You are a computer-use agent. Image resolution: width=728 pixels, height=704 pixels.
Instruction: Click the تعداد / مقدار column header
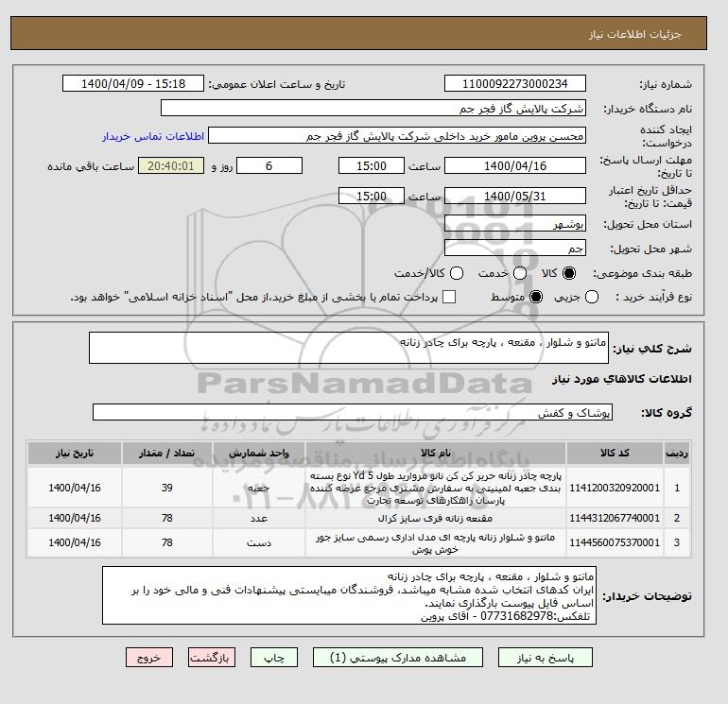[x=167, y=453]
